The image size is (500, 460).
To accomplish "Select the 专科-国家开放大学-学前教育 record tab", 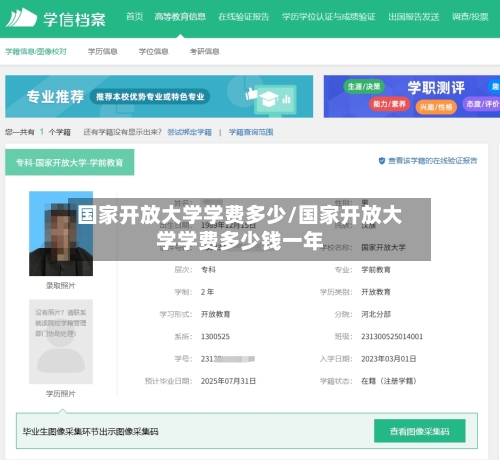I will (70, 162).
